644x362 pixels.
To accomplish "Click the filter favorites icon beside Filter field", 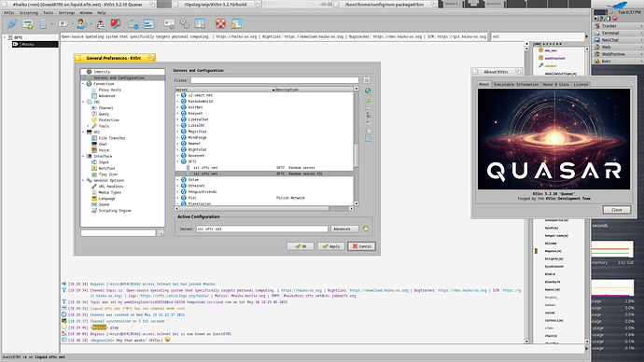I will [367, 80].
